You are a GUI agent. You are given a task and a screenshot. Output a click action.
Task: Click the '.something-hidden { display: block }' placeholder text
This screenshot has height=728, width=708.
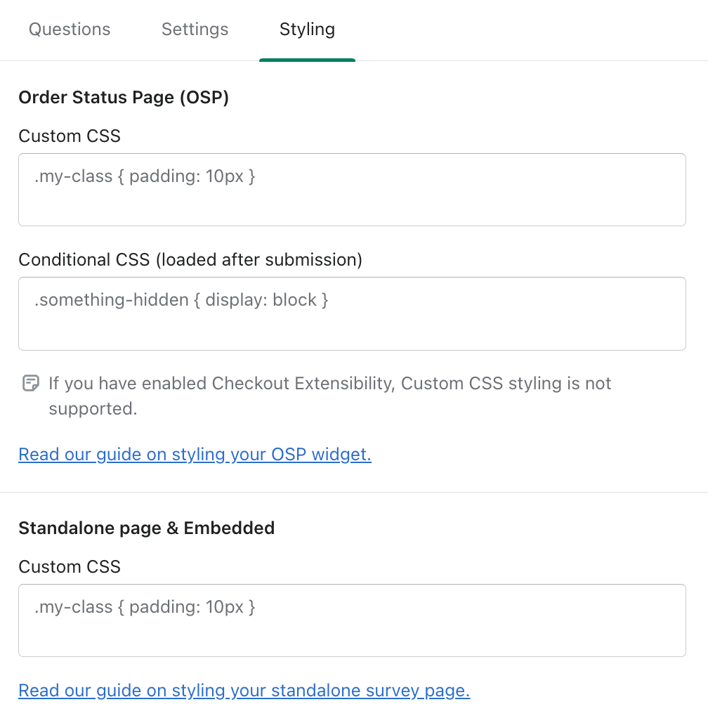(x=181, y=300)
